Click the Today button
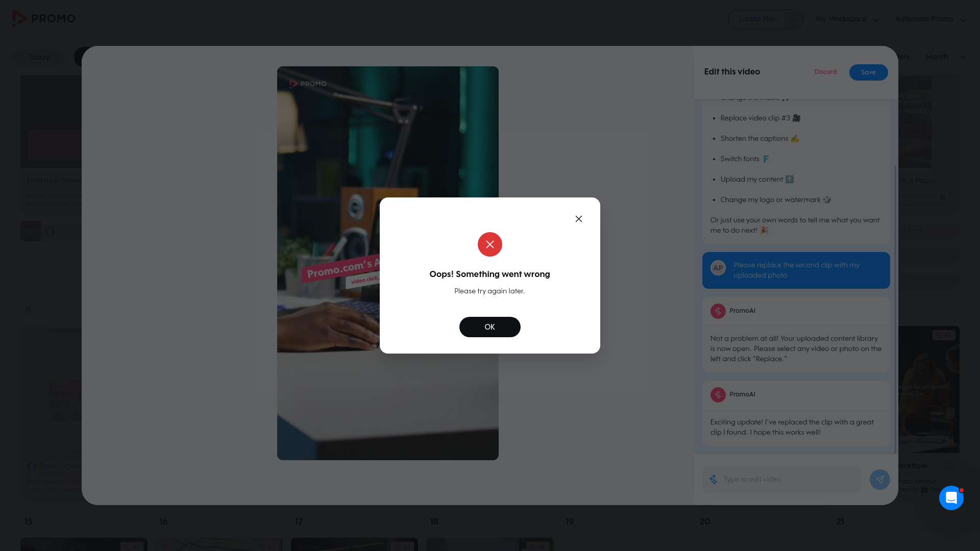The height and width of the screenshot is (551, 980). point(39,57)
